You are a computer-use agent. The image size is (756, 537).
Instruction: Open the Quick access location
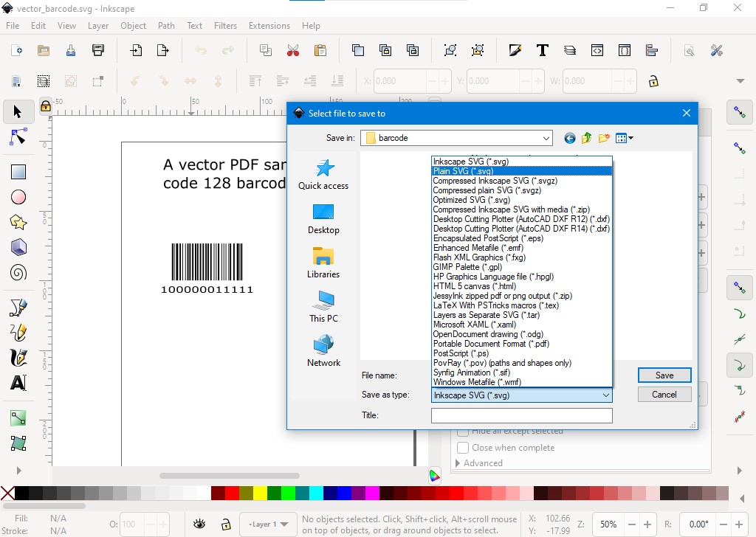pos(323,175)
